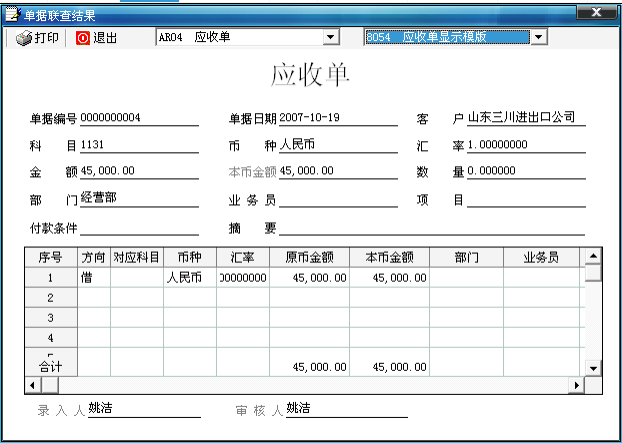
Task: Click the 客户 field 山东三川进出口公司
Action: pos(526,118)
